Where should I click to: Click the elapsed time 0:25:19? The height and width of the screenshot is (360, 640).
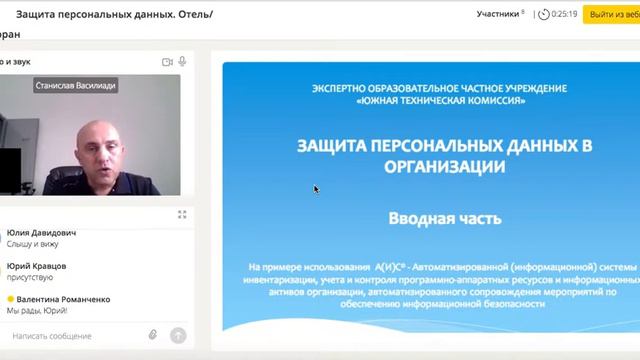564,14
